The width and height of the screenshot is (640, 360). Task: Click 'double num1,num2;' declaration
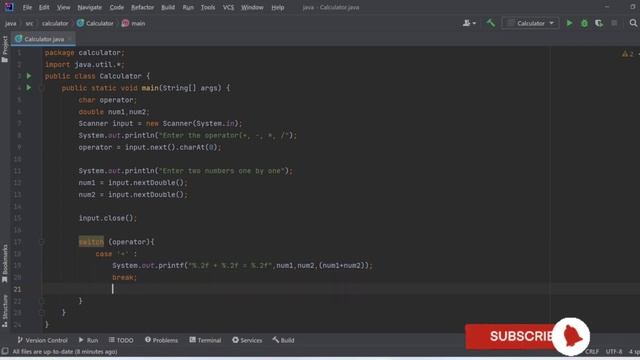(x=114, y=112)
